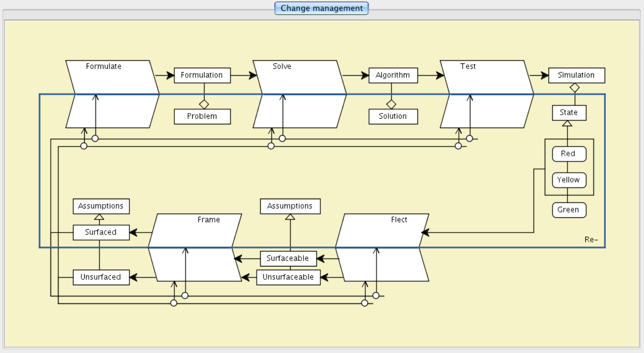Viewport: 644px width, 353px height.
Task: Click the triangle arrowhead under State box
Action: (x=567, y=123)
